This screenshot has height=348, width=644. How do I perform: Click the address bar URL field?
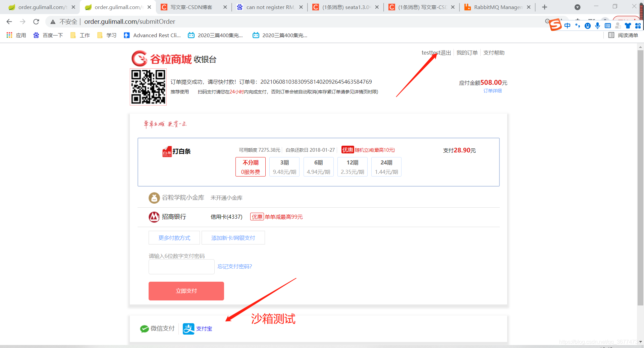point(129,22)
